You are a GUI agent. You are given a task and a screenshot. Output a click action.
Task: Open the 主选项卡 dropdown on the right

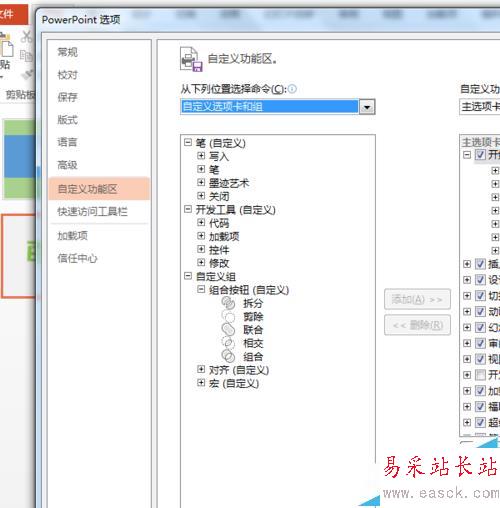(480, 107)
